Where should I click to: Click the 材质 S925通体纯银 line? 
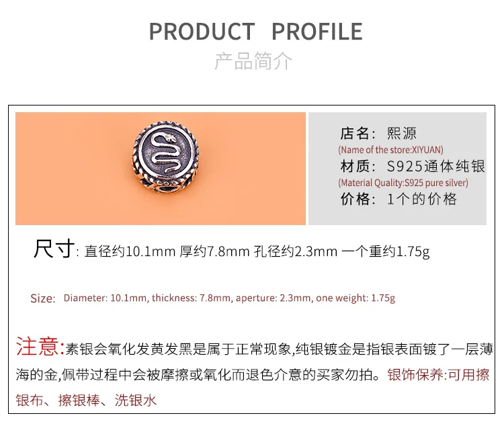point(413,166)
